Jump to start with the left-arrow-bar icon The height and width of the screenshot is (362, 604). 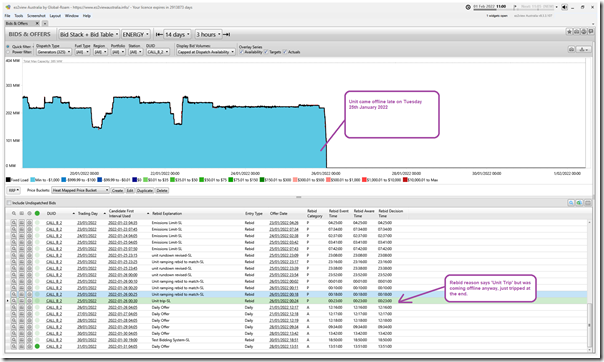pyautogui.click(x=159, y=34)
